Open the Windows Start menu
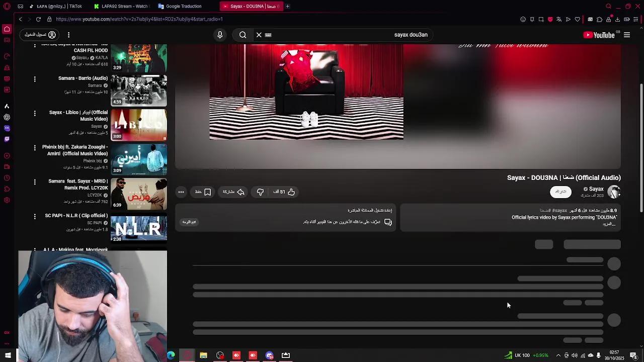 coord(8,355)
